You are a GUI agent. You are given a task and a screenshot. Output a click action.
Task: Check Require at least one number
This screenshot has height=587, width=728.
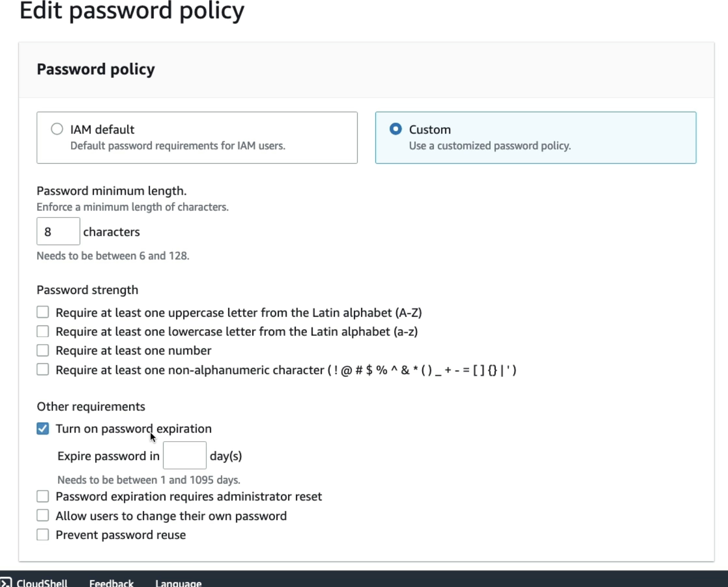click(x=43, y=350)
